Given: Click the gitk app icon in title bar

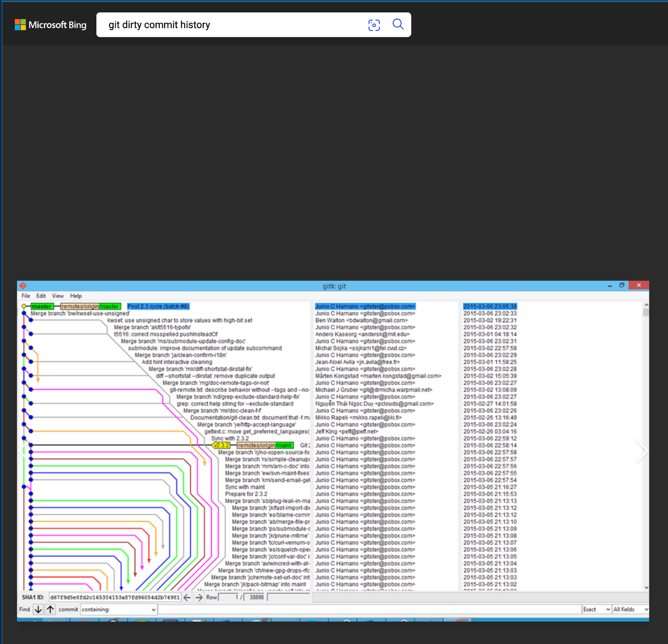Looking at the screenshot, I should pyautogui.click(x=23, y=285).
